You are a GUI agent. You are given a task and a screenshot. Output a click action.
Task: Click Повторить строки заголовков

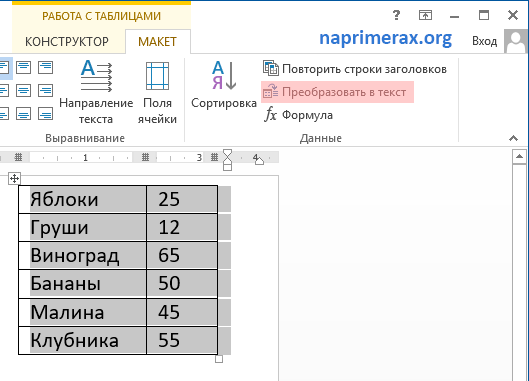click(355, 69)
